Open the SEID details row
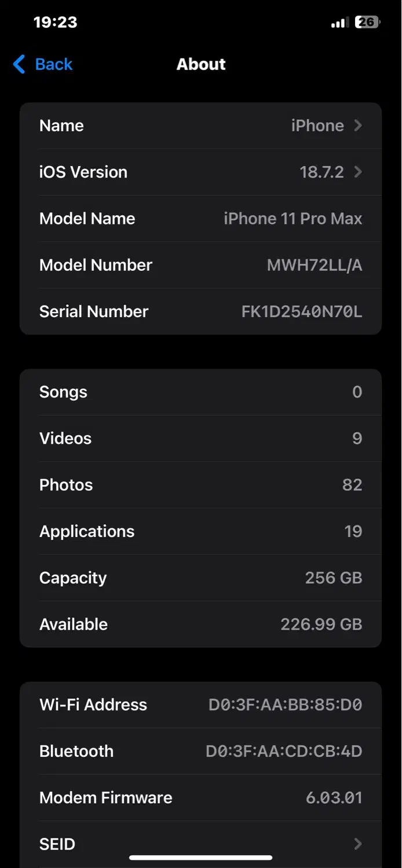Screen dimensions: 402x868 point(201,844)
